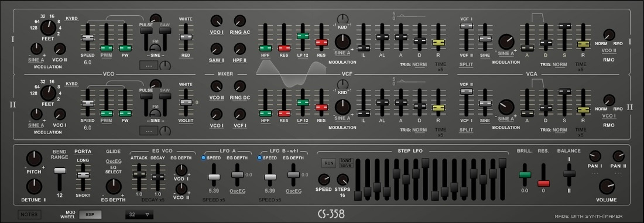644x223 pixels.
Task: Click the PAN II knob
Action: coord(619,156)
